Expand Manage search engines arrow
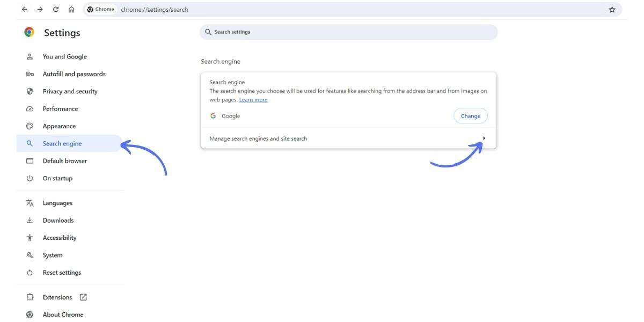This screenshot has height=322, width=644. 484,138
